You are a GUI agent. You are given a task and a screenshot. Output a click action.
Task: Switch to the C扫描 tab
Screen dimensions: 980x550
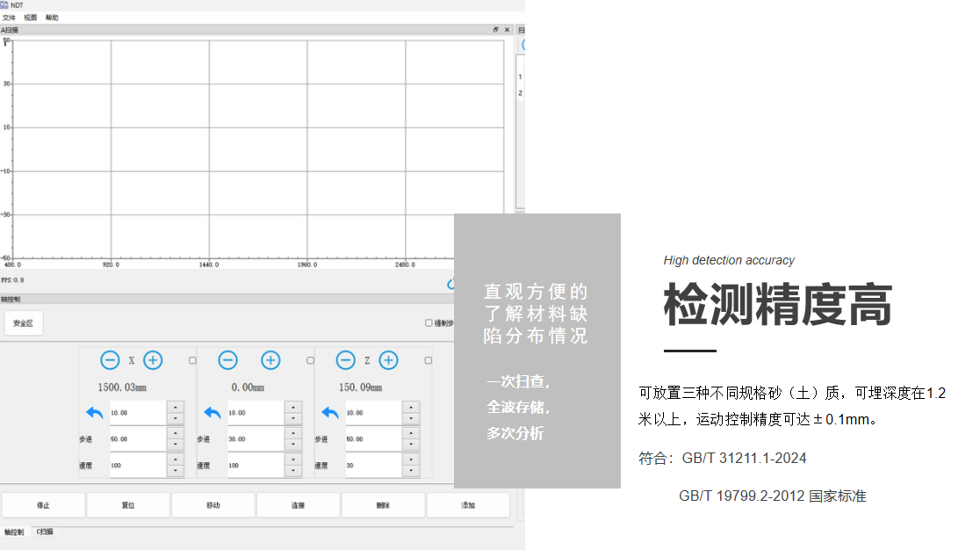45,532
